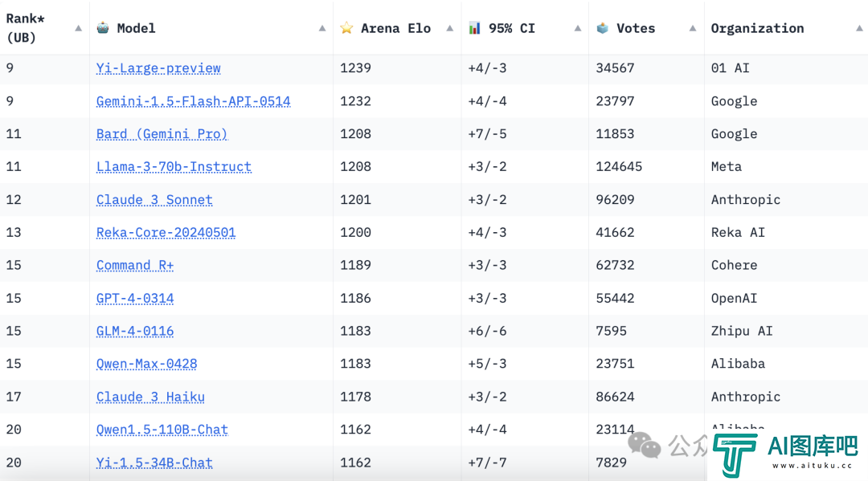Click the bar chart icon by 95% CI
Screen dimensions: 868x481
[474, 27]
